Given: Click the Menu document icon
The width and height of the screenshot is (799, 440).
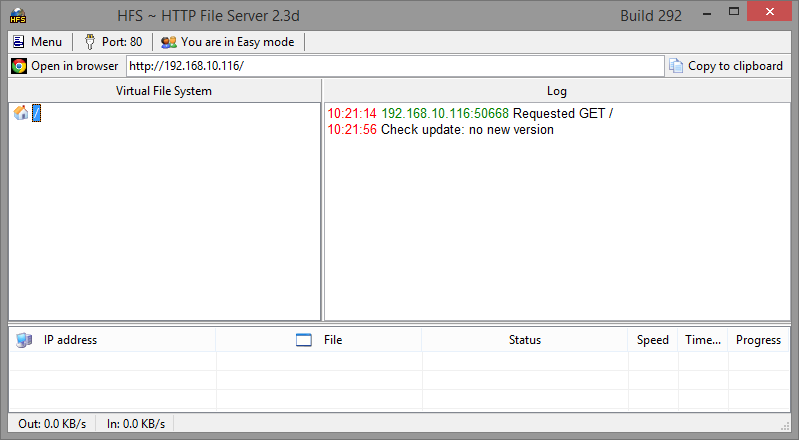Looking at the screenshot, I should (x=18, y=42).
